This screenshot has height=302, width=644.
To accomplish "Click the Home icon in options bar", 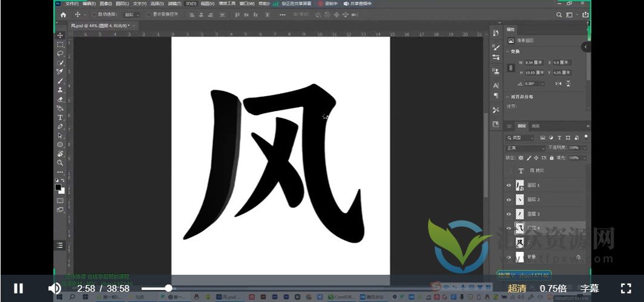I will (63, 15).
